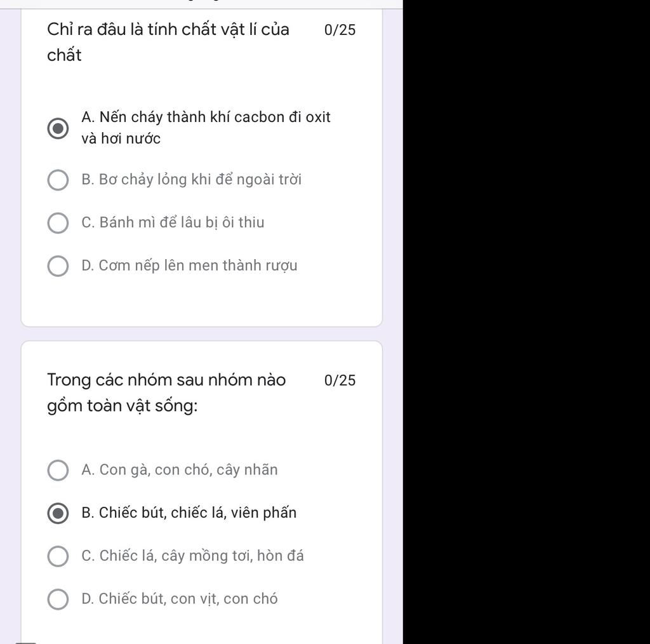Click radio B. Chiếc bút, chiếc lá, viên phấn
The height and width of the screenshot is (644, 650).
pos(58,513)
